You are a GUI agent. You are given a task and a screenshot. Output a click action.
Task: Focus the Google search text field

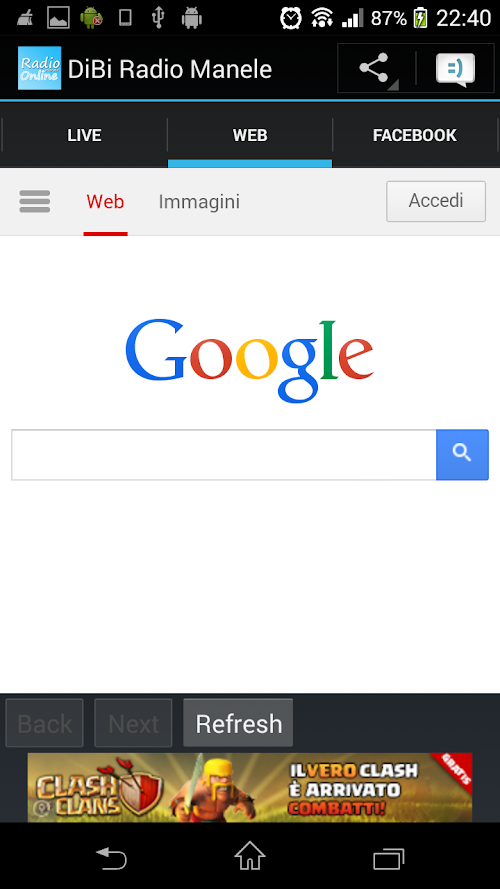point(224,455)
